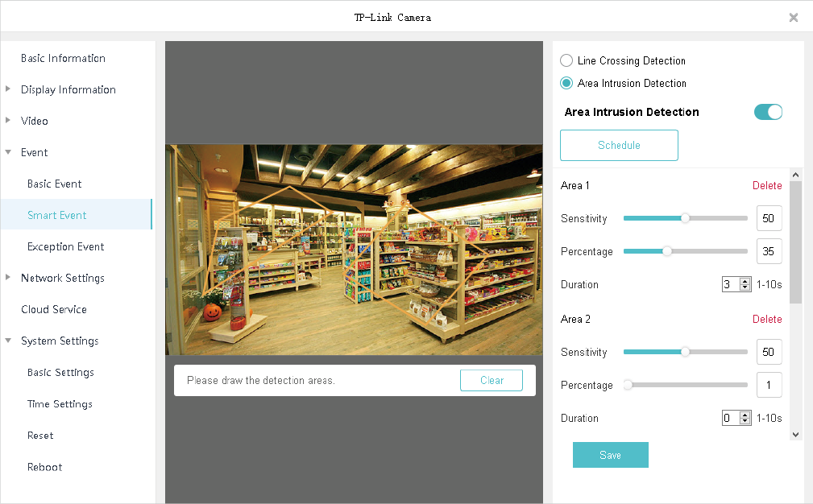Open the Schedule settings
The image size is (813, 504).
[619, 145]
